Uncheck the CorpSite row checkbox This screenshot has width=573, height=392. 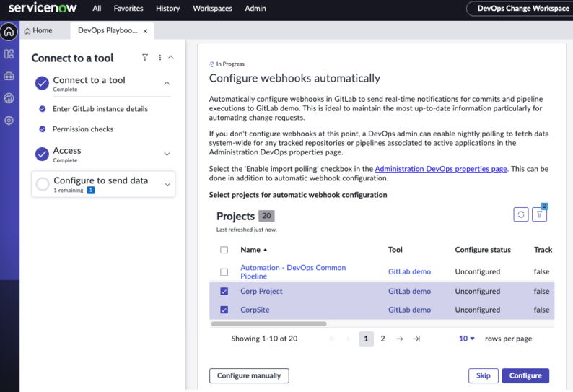click(224, 310)
